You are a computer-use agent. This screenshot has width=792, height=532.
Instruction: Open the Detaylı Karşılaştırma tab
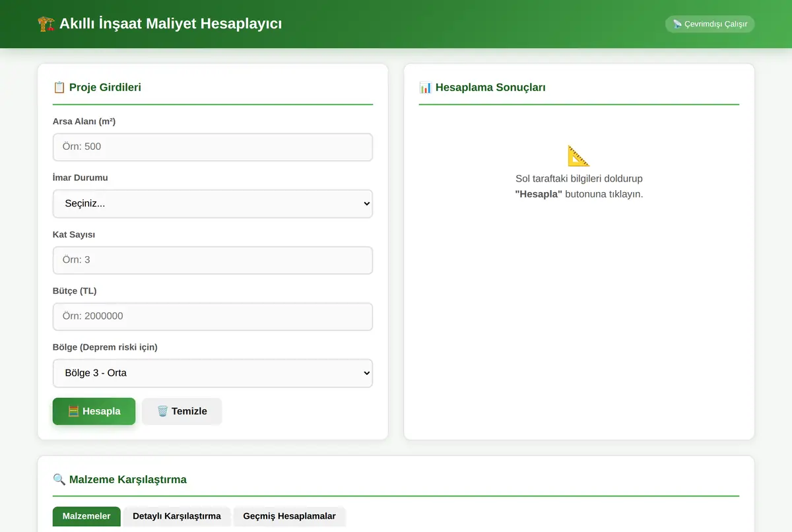click(x=177, y=516)
